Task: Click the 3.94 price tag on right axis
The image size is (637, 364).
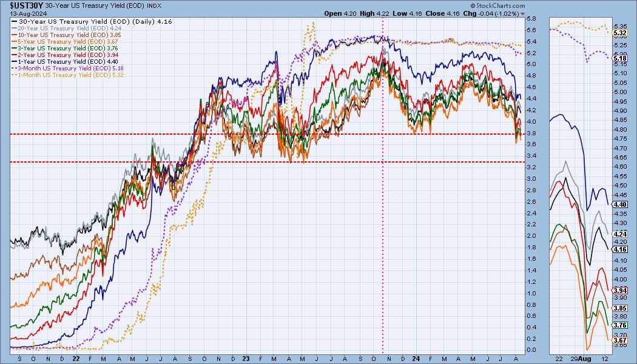Action: coord(620,291)
